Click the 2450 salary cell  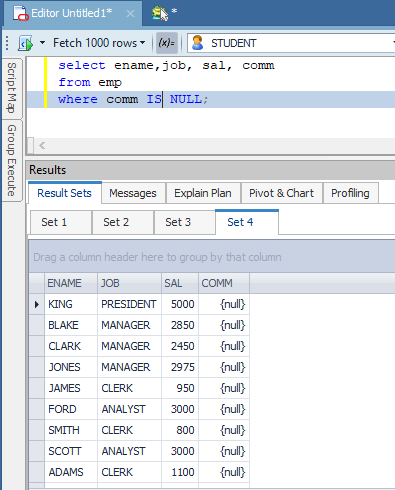click(x=180, y=346)
